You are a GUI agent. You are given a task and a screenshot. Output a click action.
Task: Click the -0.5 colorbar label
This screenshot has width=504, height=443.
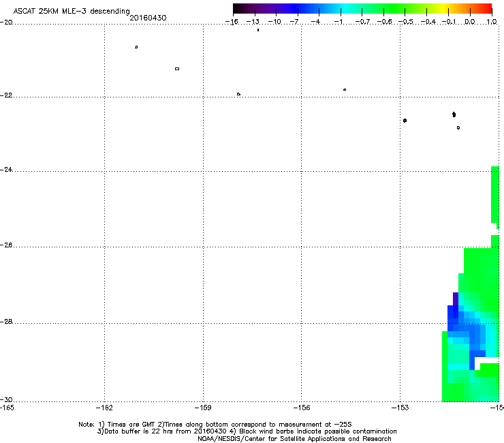406,22
